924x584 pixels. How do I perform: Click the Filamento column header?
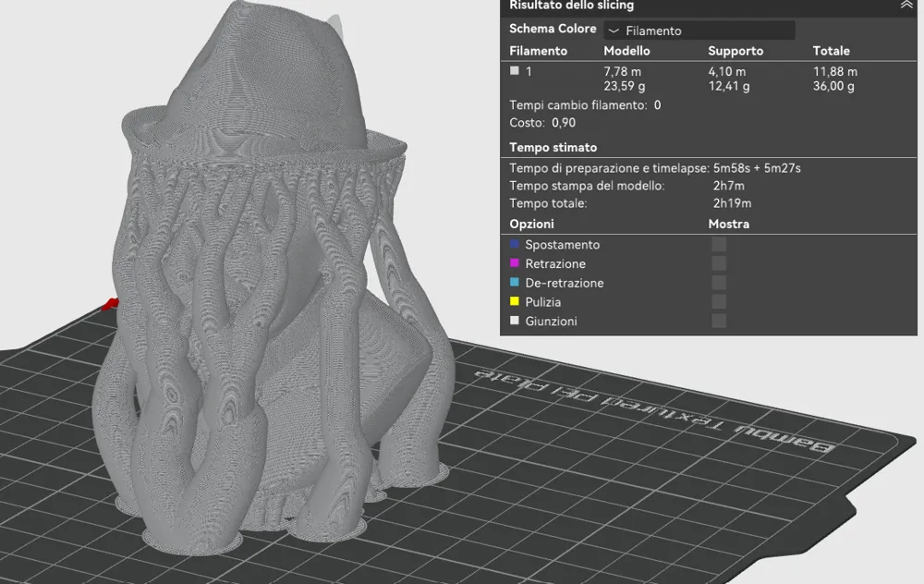click(x=538, y=51)
